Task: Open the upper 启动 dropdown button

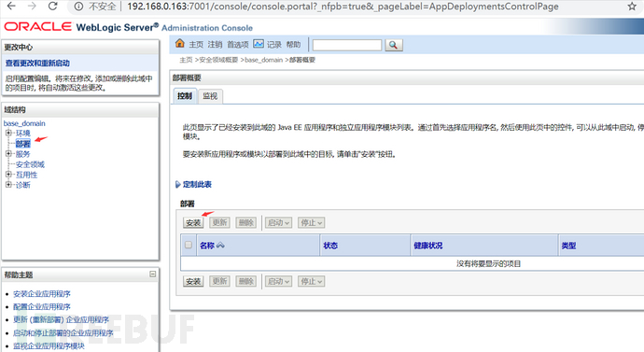Action: pos(278,222)
